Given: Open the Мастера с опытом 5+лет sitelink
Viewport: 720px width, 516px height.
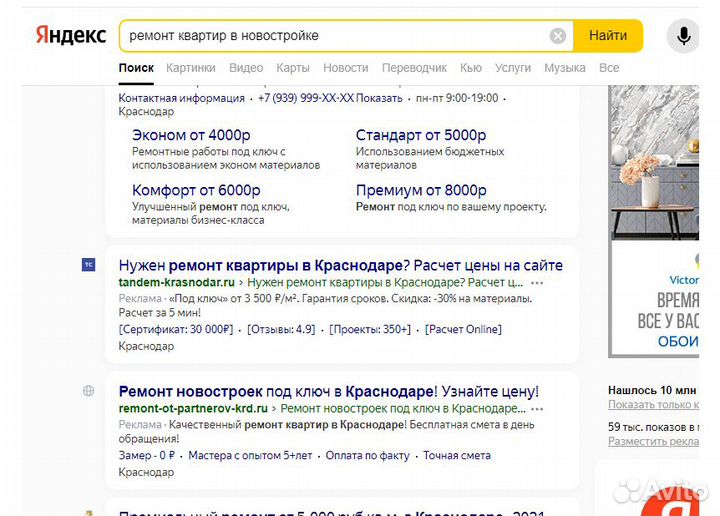Looking at the screenshot, I should (x=250, y=455).
